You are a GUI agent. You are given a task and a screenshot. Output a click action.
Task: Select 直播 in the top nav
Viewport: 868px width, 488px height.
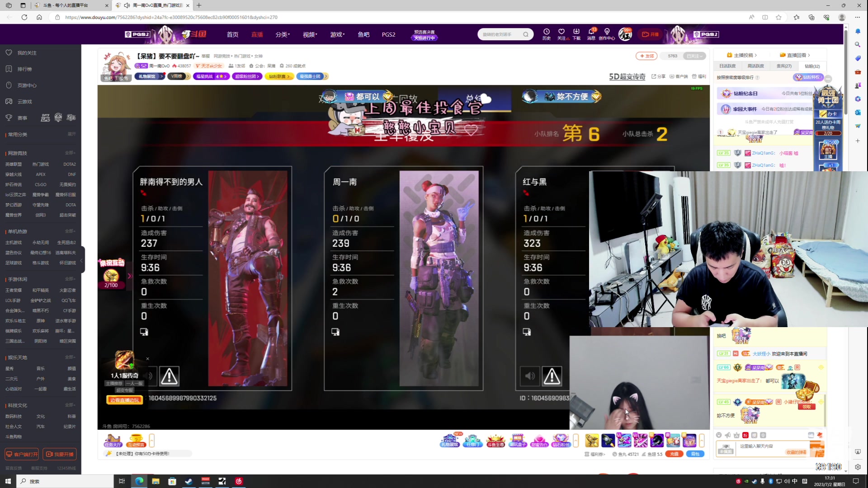257,34
